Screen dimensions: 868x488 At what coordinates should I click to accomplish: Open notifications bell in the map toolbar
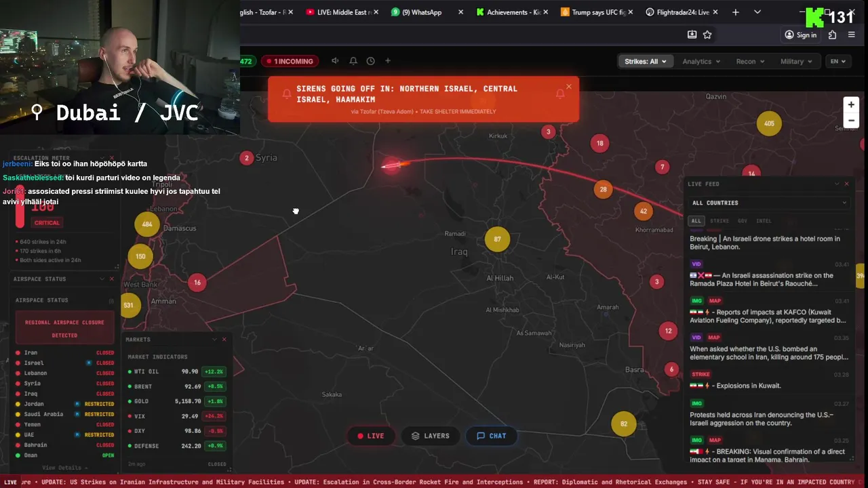click(x=353, y=61)
